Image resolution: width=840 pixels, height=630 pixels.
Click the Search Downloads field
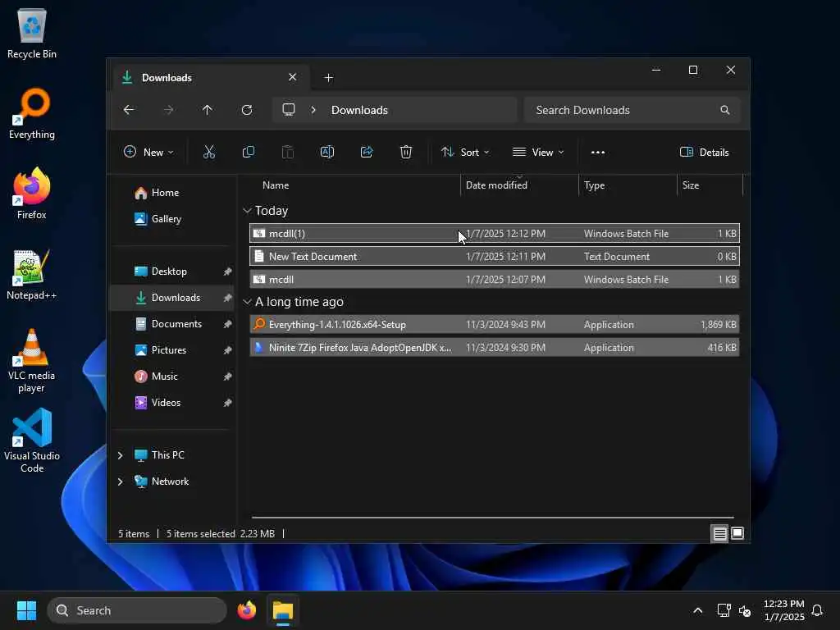coord(632,110)
